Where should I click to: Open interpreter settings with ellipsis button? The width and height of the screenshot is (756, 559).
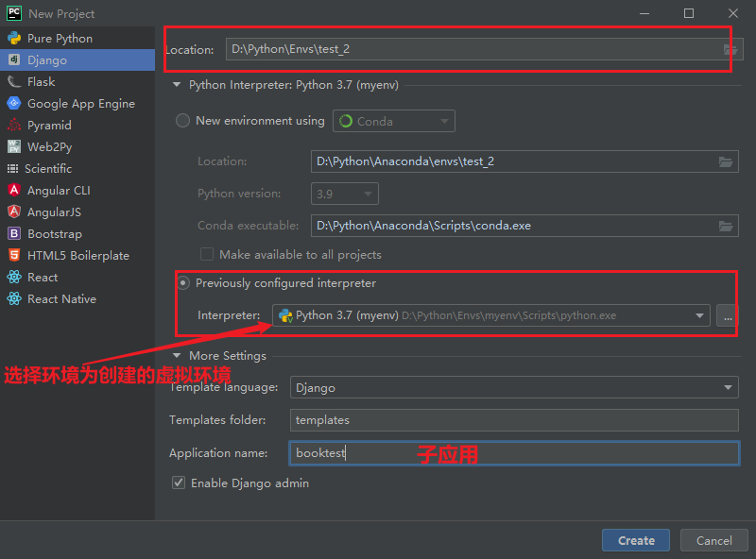tap(728, 315)
